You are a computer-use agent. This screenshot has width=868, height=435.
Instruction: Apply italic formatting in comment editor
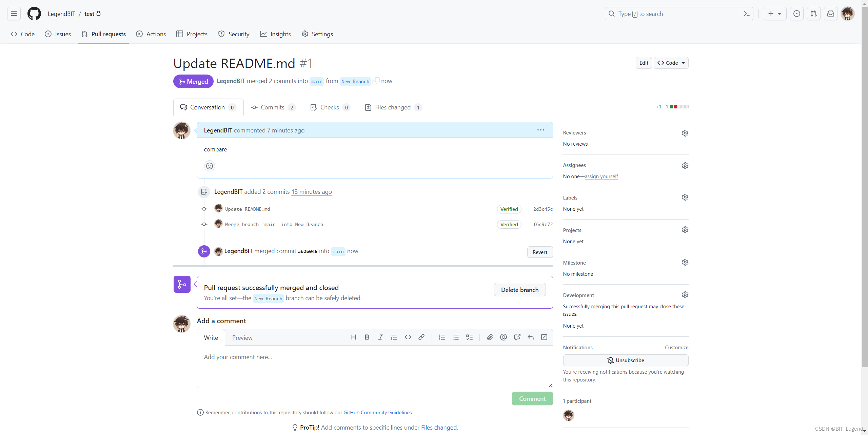tap(380, 337)
